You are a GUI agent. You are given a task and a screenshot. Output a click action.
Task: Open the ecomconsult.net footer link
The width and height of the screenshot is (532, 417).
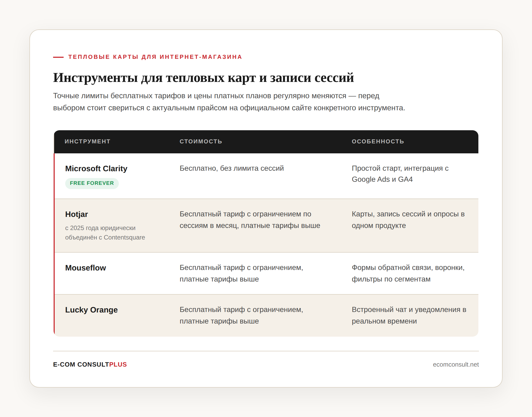coord(456,364)
